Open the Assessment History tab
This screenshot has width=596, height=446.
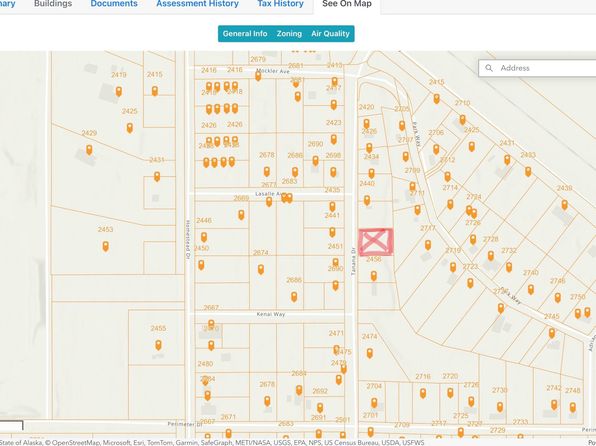point(197,4)
